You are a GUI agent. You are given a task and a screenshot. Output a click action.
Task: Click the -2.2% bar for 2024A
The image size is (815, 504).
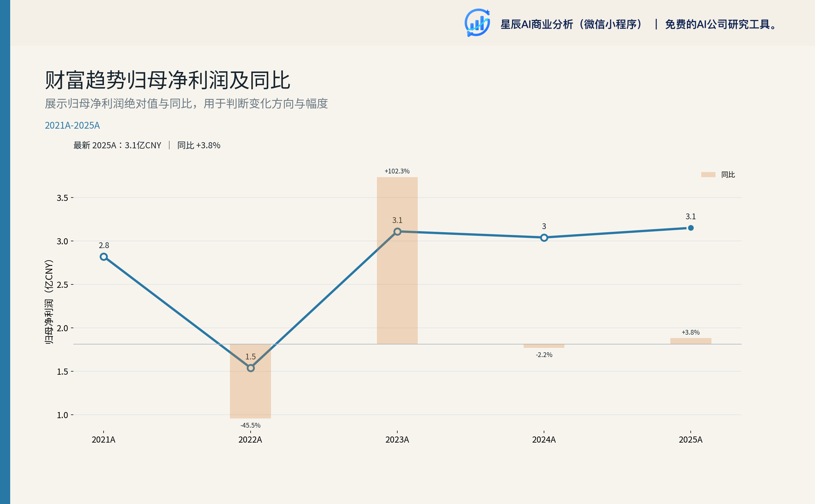pyautogui.click(x=544, y=346)
